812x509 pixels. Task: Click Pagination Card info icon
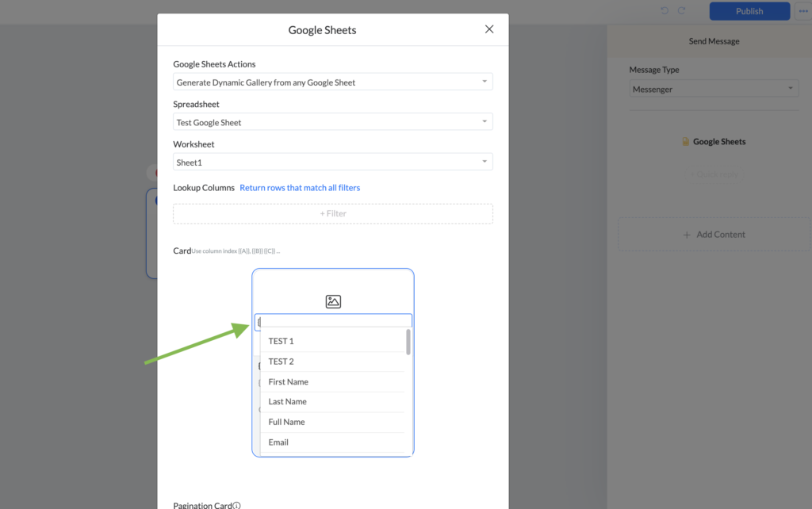coord(236,505)
